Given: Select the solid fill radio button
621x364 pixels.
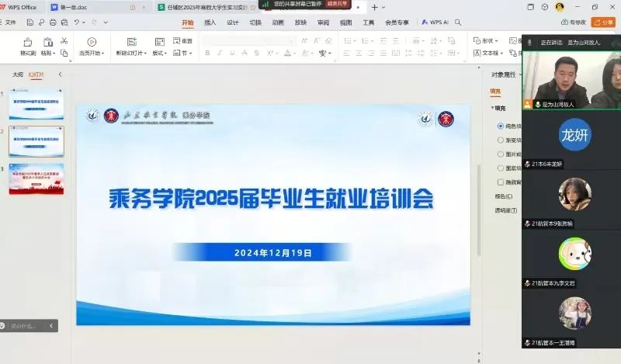Looking at the screenshot, I should (500, 126).
